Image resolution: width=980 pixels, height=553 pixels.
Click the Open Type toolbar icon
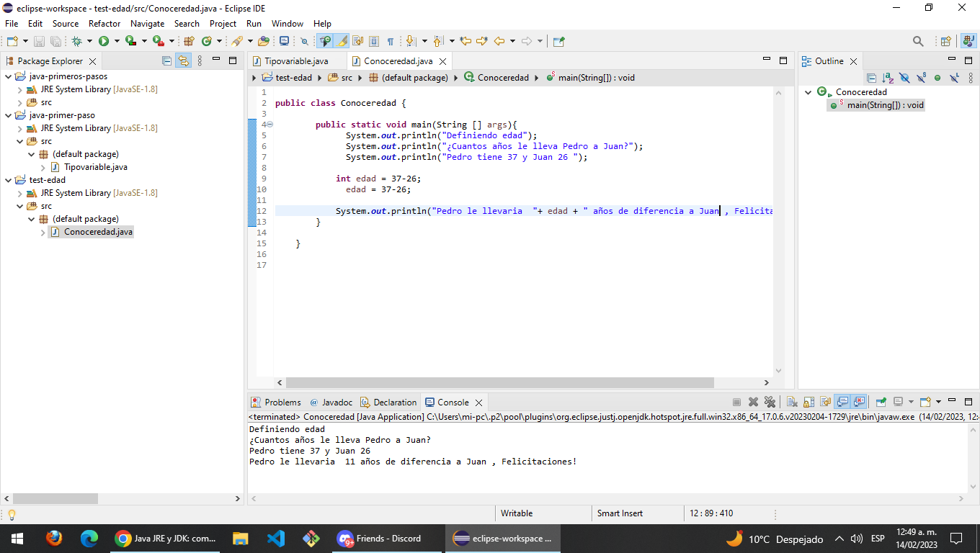click(264, 41)
